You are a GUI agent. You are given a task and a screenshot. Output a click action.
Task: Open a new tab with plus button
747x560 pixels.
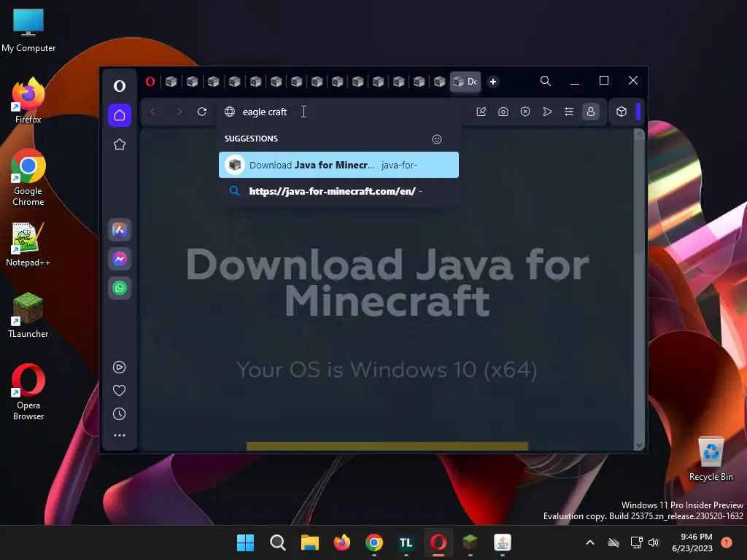click(493, 82)
